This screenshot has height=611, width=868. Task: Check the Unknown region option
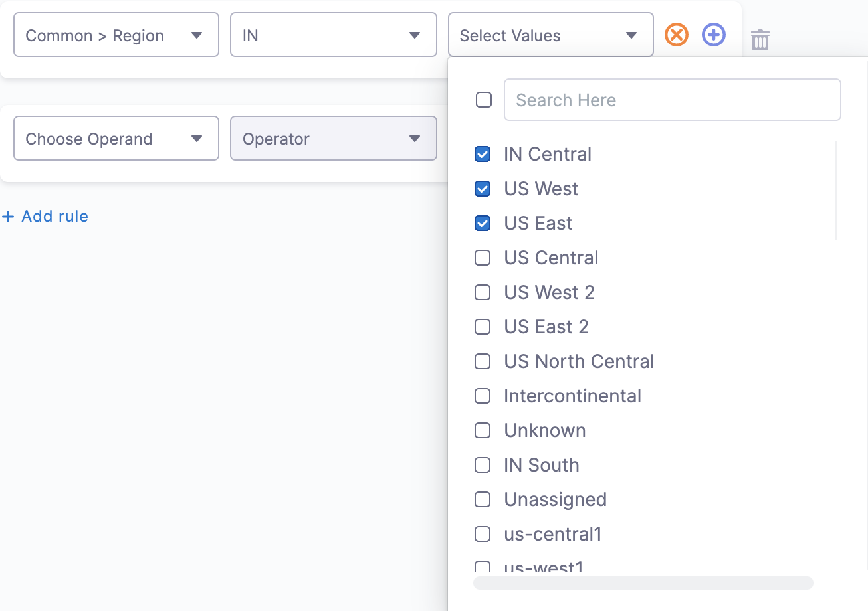coord(483,430)
